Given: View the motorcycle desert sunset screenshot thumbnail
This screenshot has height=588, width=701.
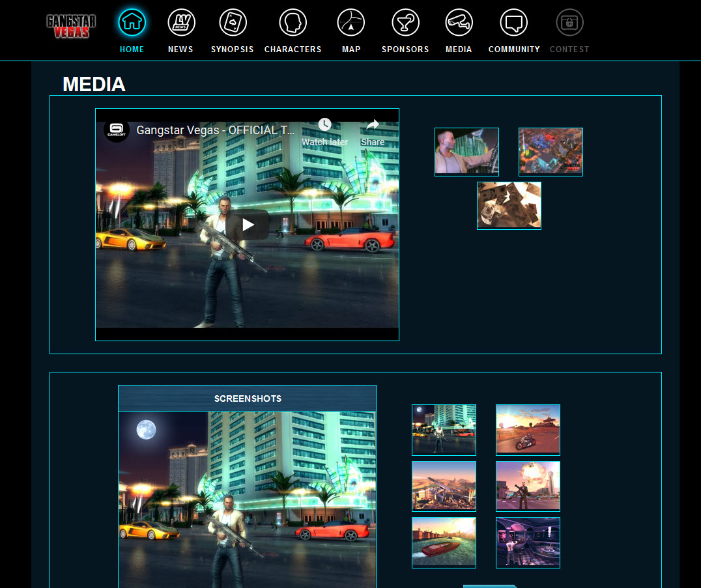Looking at the screenshot, I should (528, 430).
